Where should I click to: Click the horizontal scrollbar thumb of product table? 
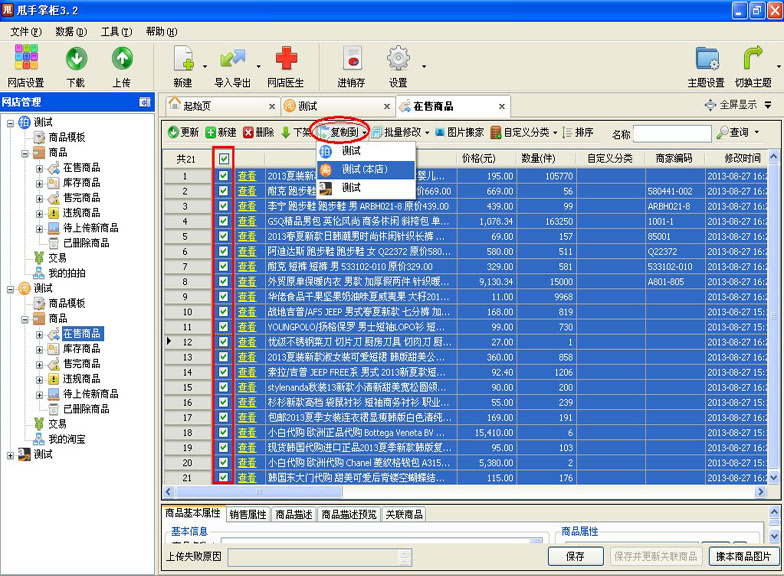(x=258, y=492)
